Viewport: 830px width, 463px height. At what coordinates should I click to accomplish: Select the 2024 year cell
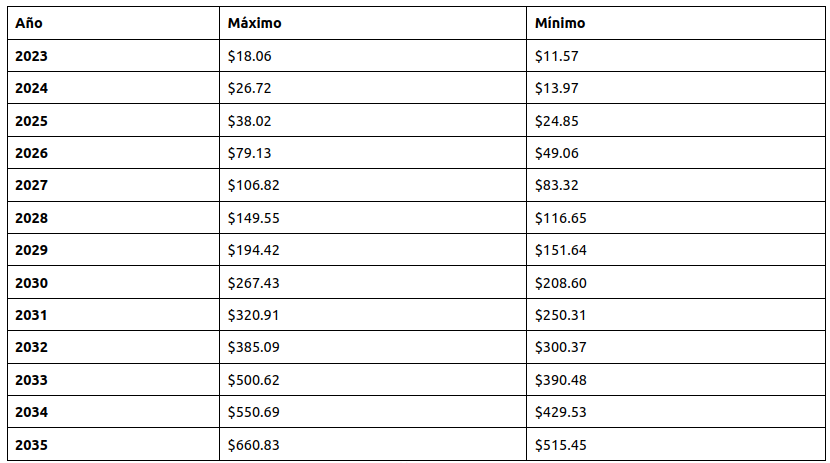click(31, 88)
